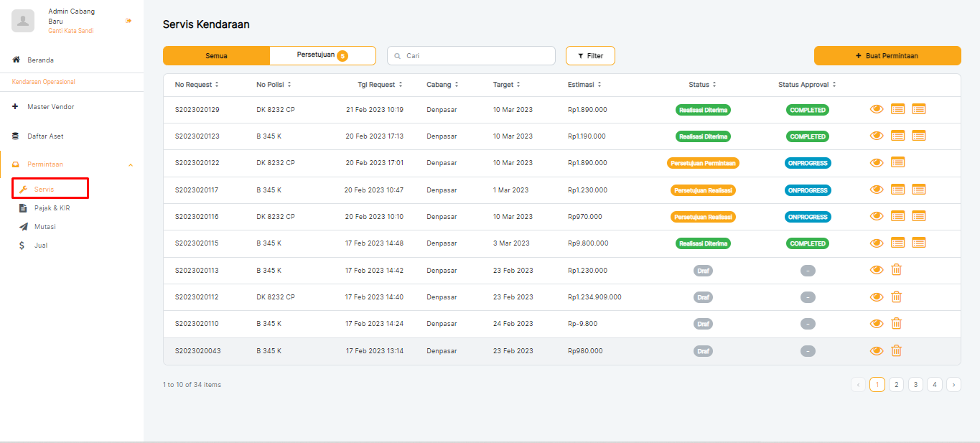Image resolution: width=980 pixels, height=443 pixels.
Task: View details of S2023020123 via eye icon
Action: click(876, 136)
